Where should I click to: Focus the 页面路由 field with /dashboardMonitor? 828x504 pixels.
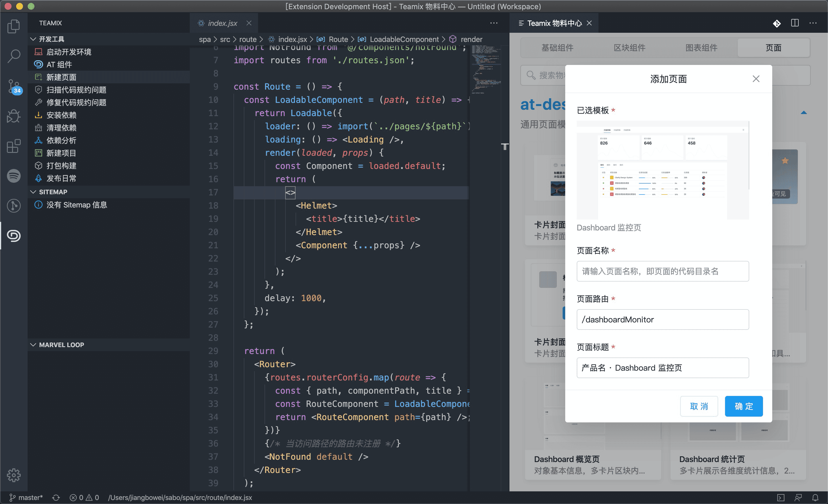pos(663,320)
